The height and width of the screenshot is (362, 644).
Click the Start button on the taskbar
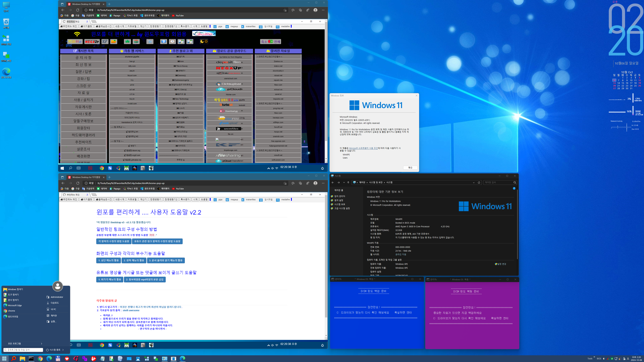4,358
